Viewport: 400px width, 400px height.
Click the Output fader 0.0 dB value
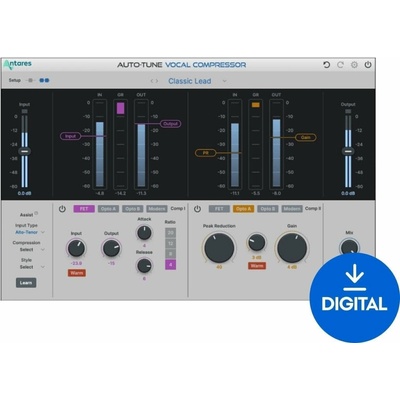point(348,193)
